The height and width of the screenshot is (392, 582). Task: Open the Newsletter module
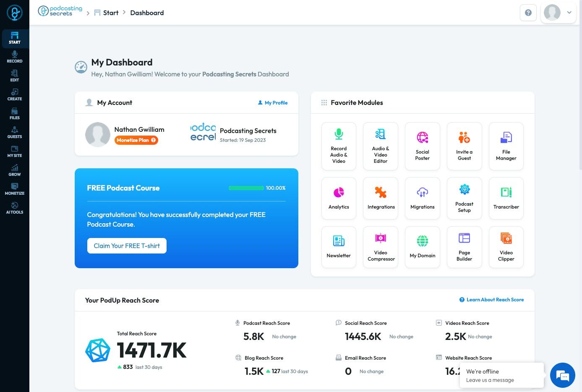point(339,247)
